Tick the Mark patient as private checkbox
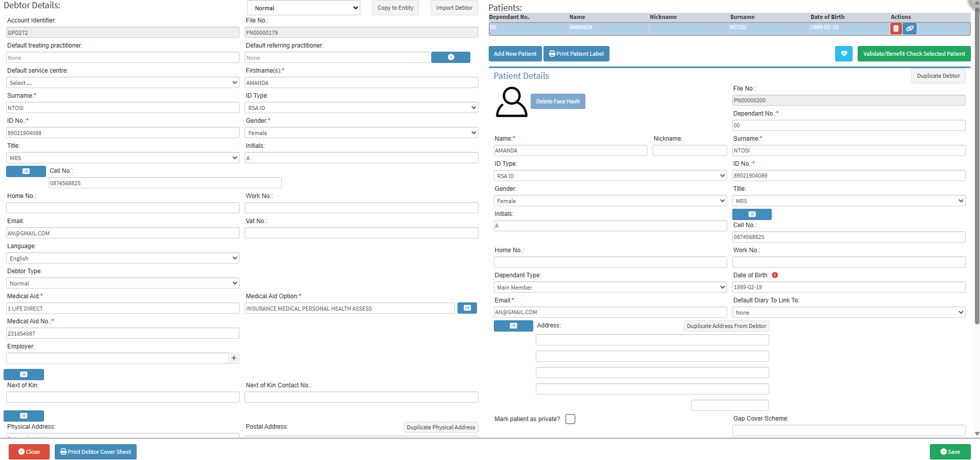Viewport: 980px width, 460px height. 570,419
